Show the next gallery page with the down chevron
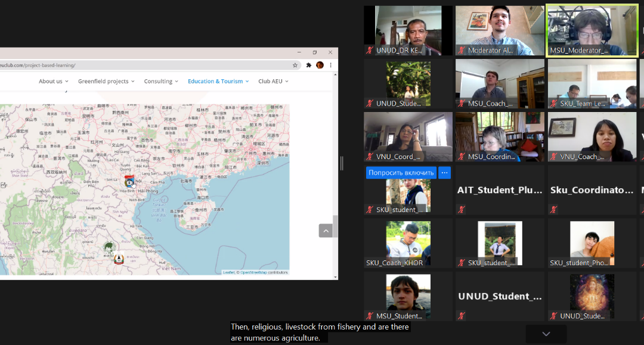 pyautogui.click(x=546, y=334)
